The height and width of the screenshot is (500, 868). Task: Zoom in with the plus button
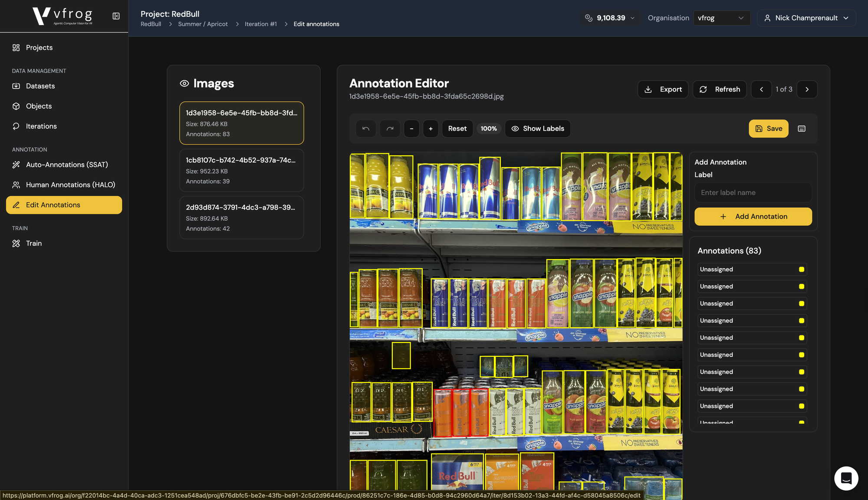click(x=431, y=128)
